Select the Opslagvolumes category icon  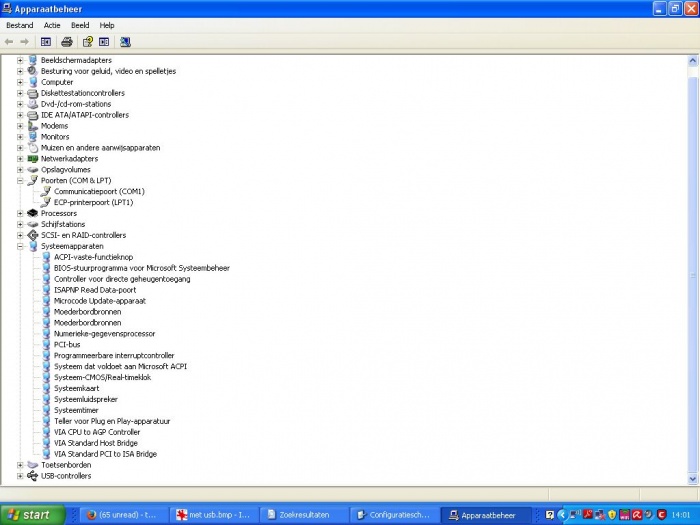33,170
